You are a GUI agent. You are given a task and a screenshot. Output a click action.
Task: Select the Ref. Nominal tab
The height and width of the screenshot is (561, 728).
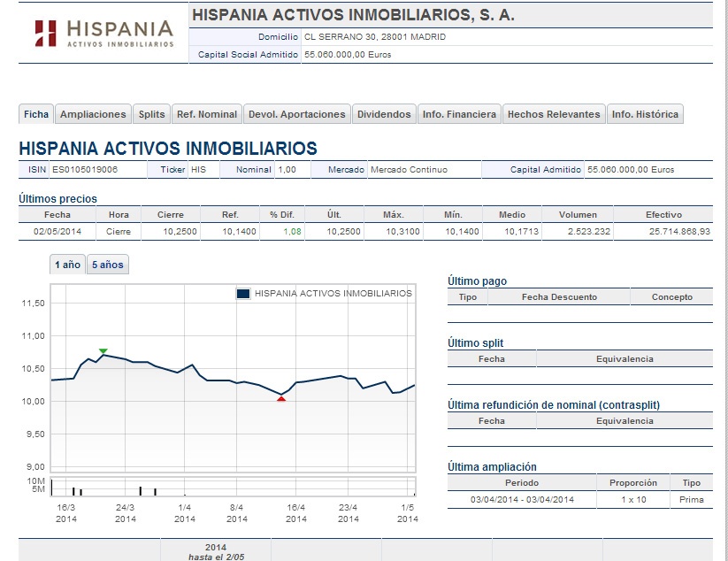point(207,114)
